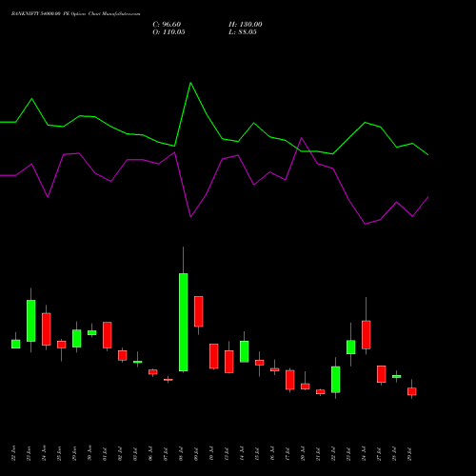This screenshot has width=476, height=476.
Task: Select the low value L: 88.05
Action: [x=243, y=32]
